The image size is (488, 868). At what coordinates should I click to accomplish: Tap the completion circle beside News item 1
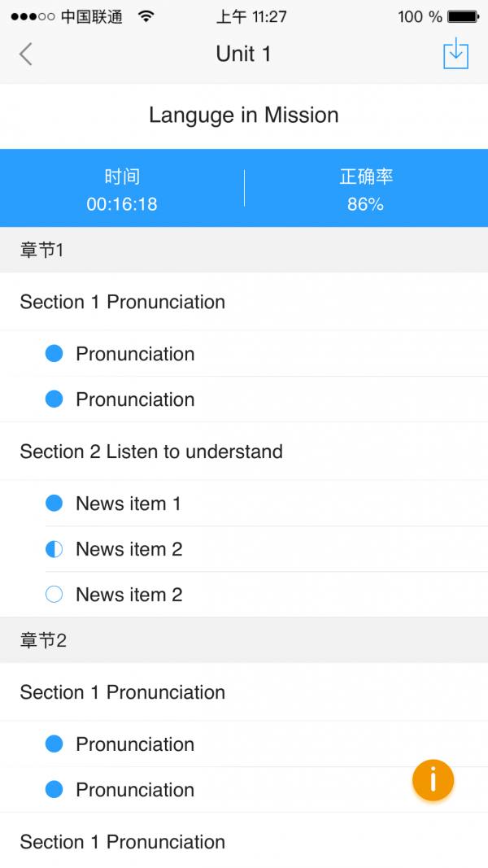click(54, 503)
